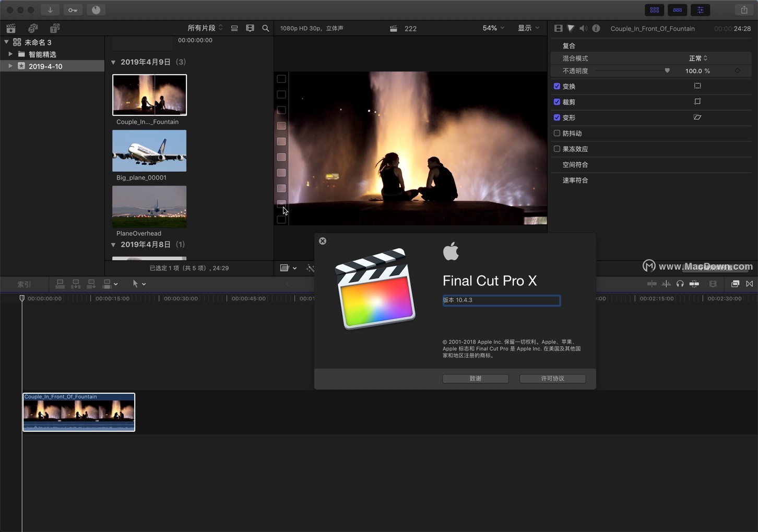Open the 54% viewer zoom dropdown
Image resolution: width=758 pixels, height=532 pixels.
(493, 28)
